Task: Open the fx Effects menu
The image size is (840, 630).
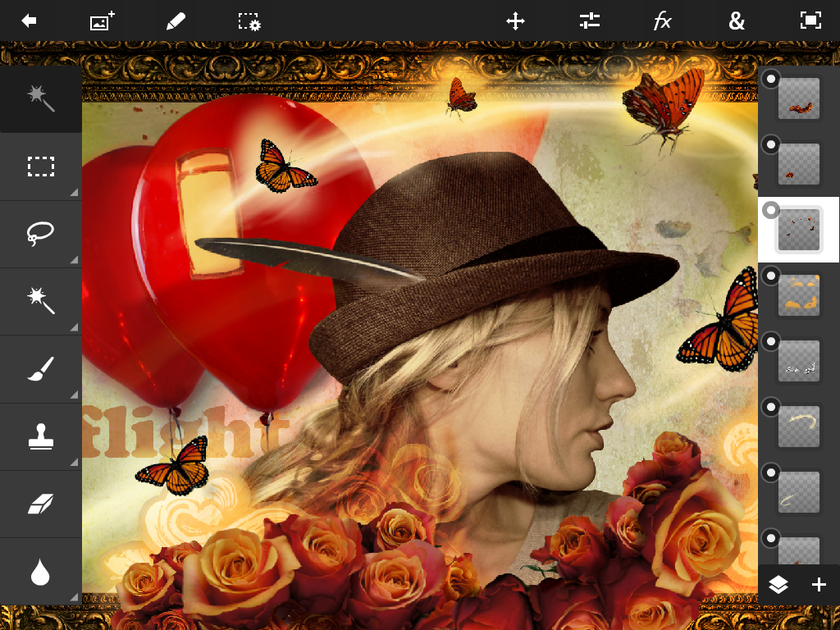Action: pyautogui.click(x=663, y=21)
